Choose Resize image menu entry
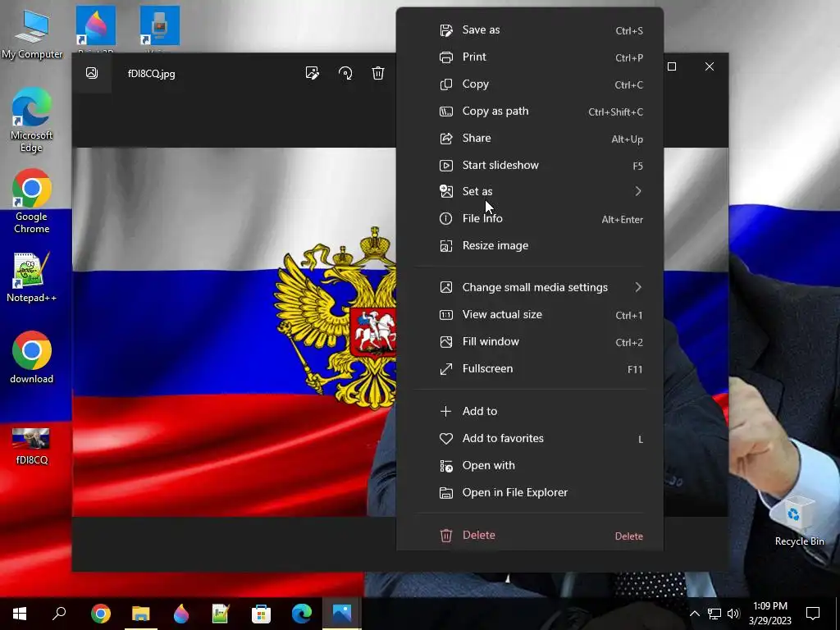This screenshot has width=840, height=630. click(530, 245)
